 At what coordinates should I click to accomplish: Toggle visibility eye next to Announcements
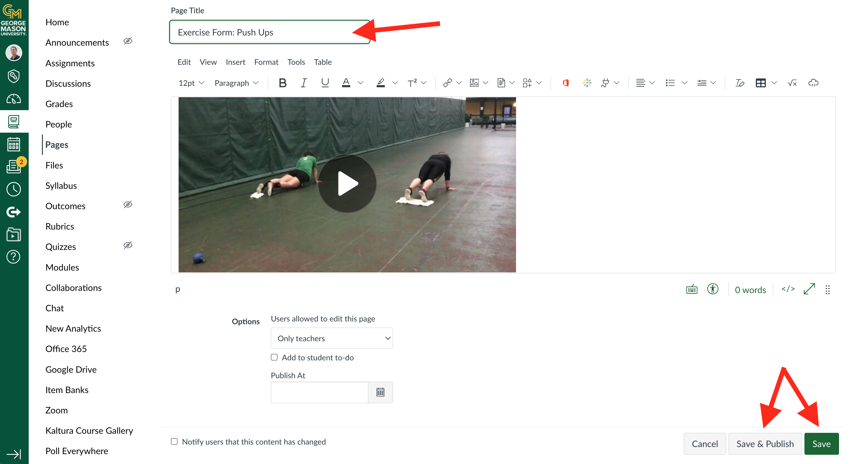point(128,41)
